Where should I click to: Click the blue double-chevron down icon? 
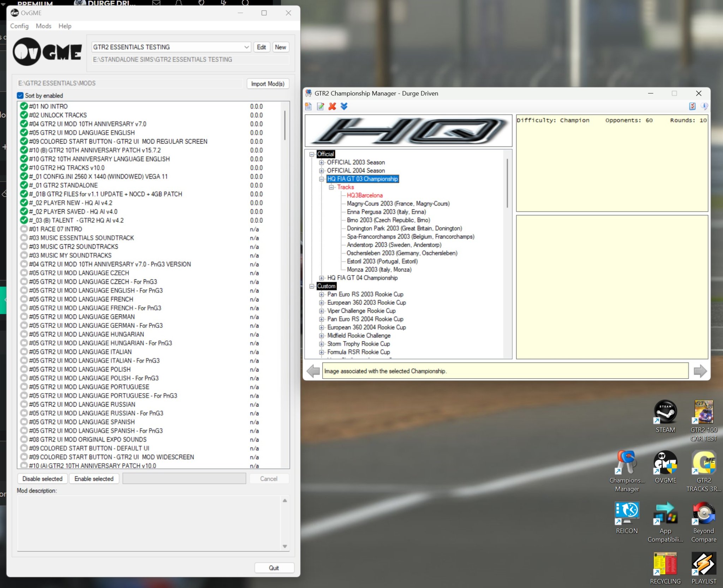(344, 106)
